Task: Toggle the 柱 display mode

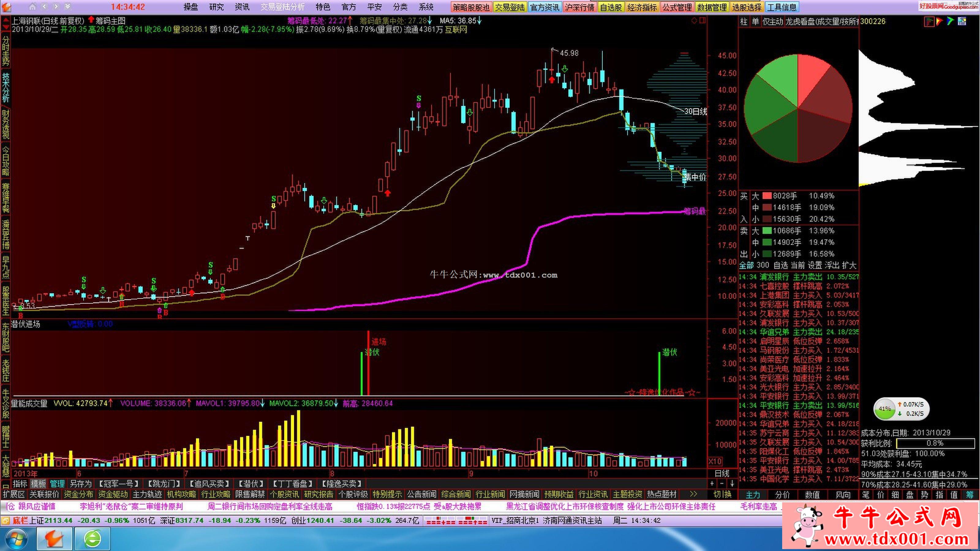Action: [744, 22]
